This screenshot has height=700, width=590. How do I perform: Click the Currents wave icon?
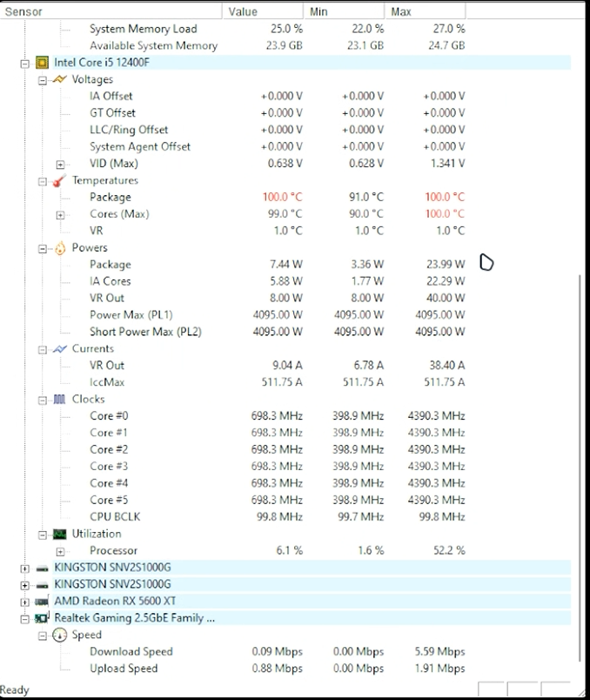click(x=60, y=349)
